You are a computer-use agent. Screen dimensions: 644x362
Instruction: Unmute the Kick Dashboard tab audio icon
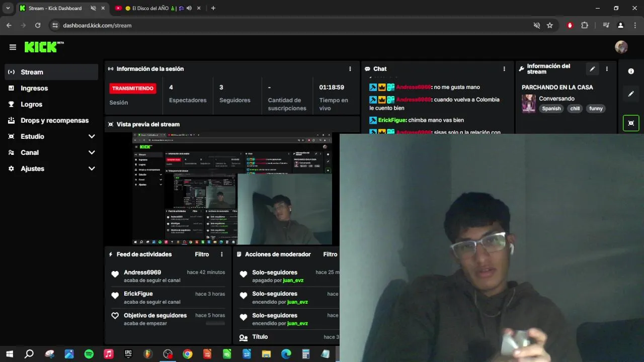pyautogui.click(x=93, y=8)
